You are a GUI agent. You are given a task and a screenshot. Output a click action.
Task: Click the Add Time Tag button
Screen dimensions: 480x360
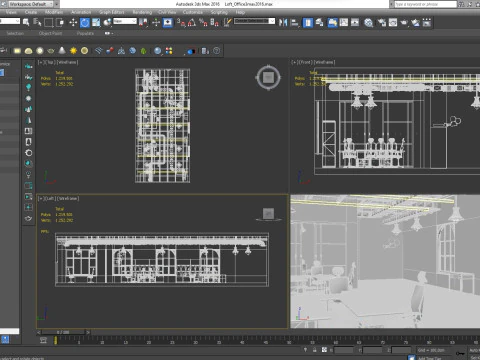click(x=430, y=358)
